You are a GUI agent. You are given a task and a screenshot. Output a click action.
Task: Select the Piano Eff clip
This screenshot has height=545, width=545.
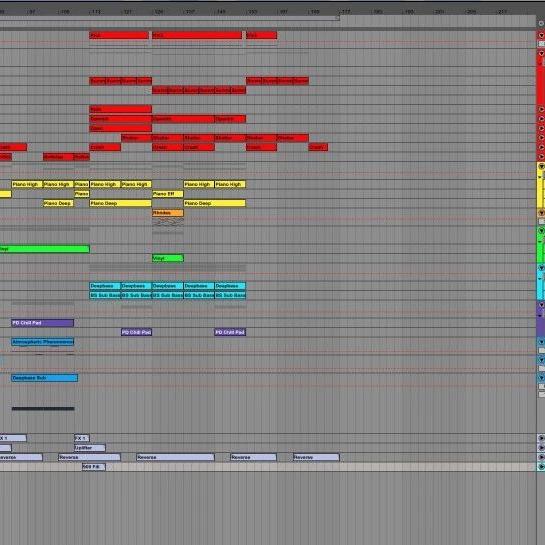point(168,194)
